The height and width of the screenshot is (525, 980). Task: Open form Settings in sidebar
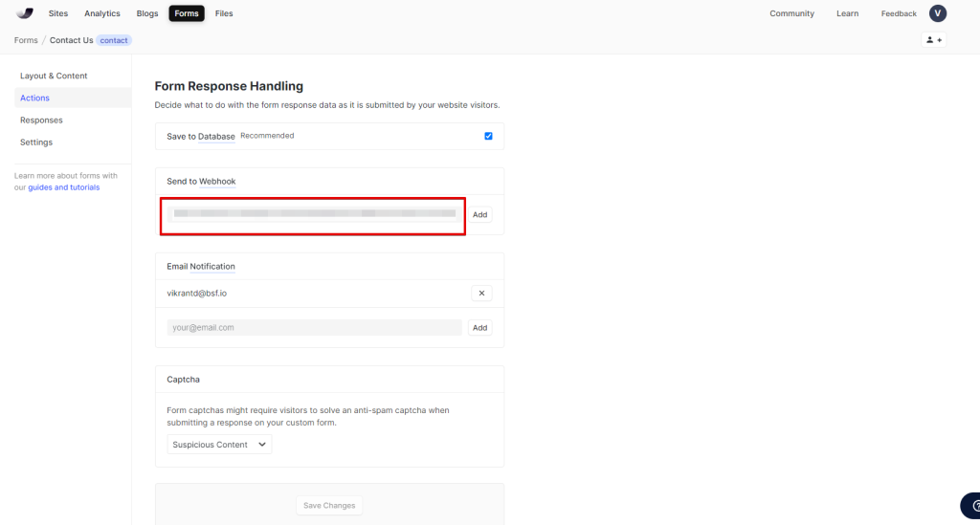coord(36,142)
